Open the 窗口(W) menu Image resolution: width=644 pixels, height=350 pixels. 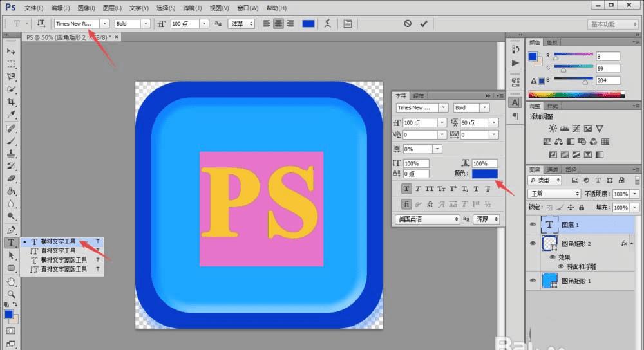click(x=248, y=8)
